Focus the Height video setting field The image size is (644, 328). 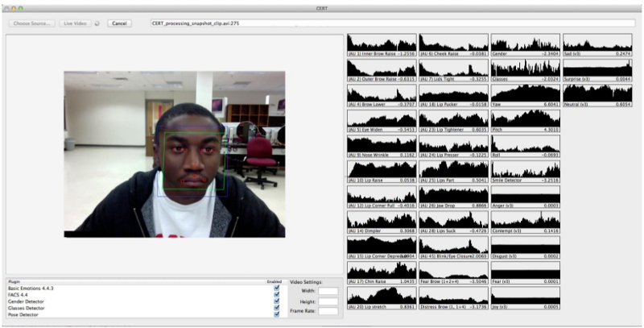pos(328,301)
